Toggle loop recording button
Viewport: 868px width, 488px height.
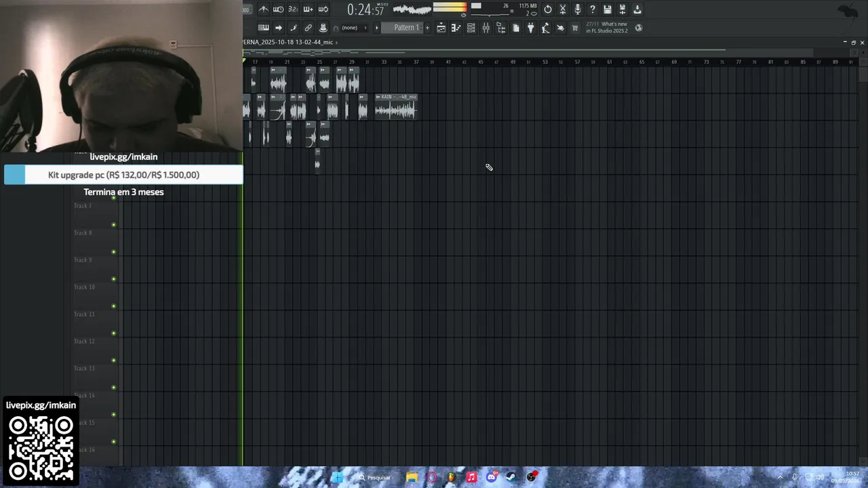(323, 9)
